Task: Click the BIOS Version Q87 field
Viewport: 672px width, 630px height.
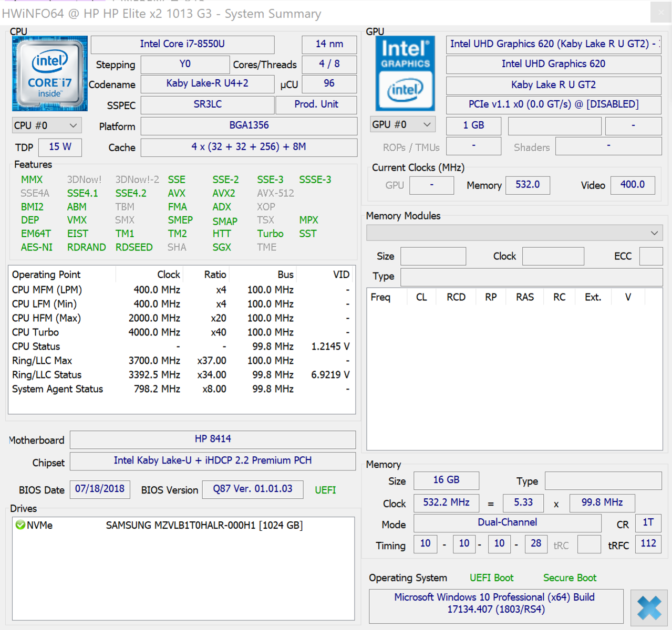Action: pos(252,489)
